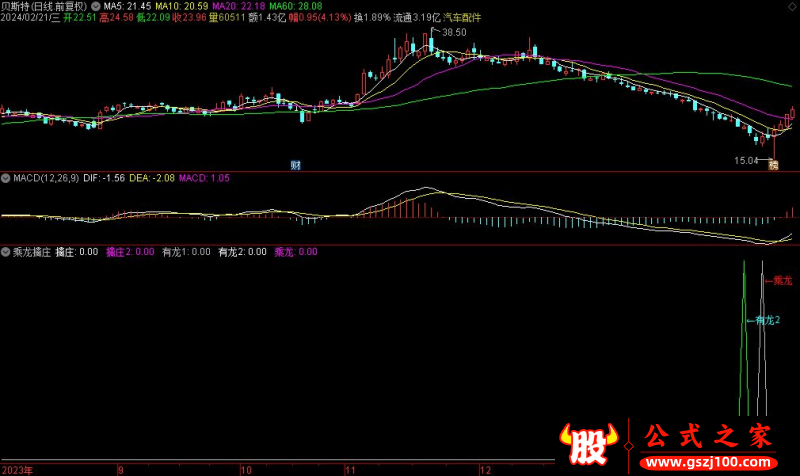800x476 pixels.
Task: Expand the MACD indicator panel dropdown arrow
Action: point(5,178)
